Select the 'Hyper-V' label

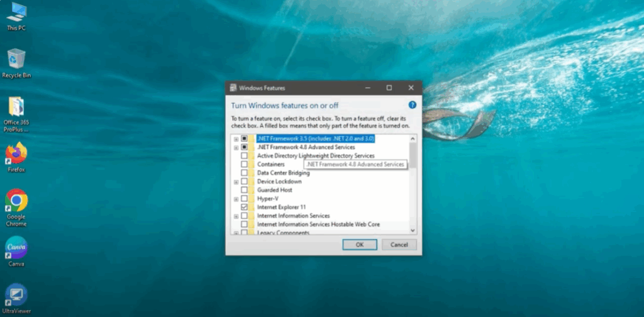pos(268,199)
